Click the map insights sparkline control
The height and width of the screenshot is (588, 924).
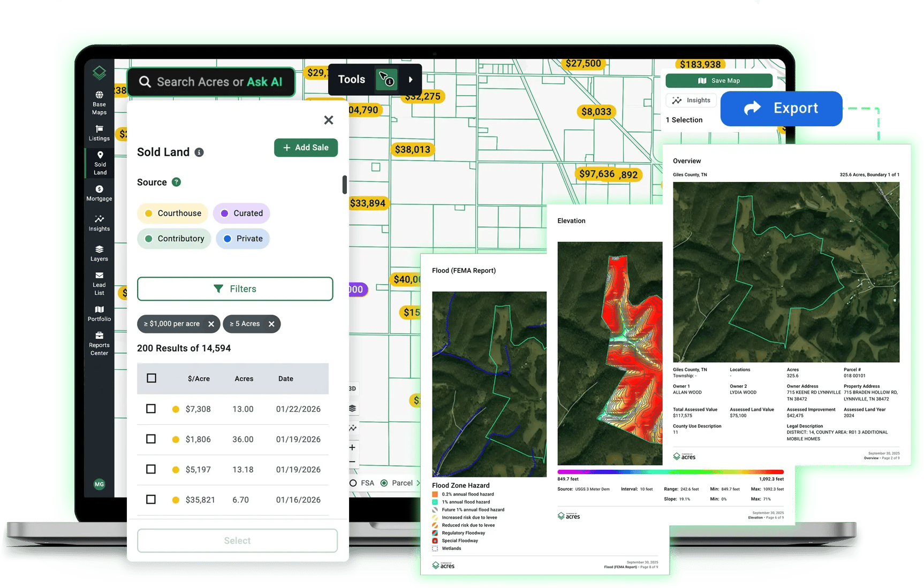pos(352,428)
